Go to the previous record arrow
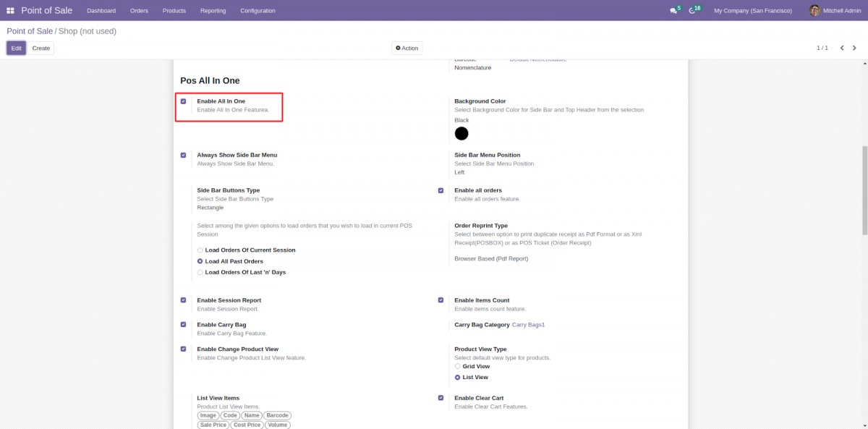Viewport: 868px width, 429px height. 842,48
